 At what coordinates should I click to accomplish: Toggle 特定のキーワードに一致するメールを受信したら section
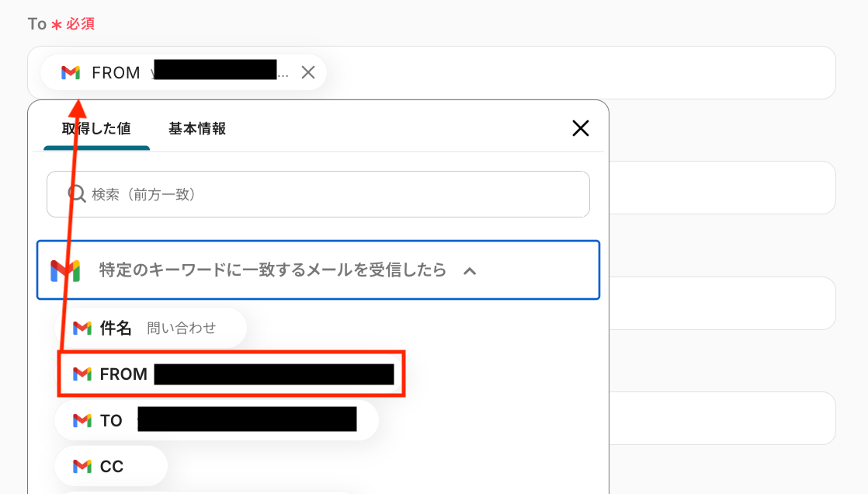[x=273, y=270]
